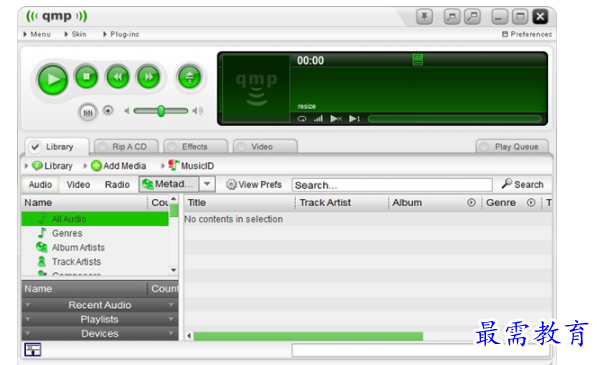Click the Add Media plus icon
Screen dimensions: 597x365
96,166
